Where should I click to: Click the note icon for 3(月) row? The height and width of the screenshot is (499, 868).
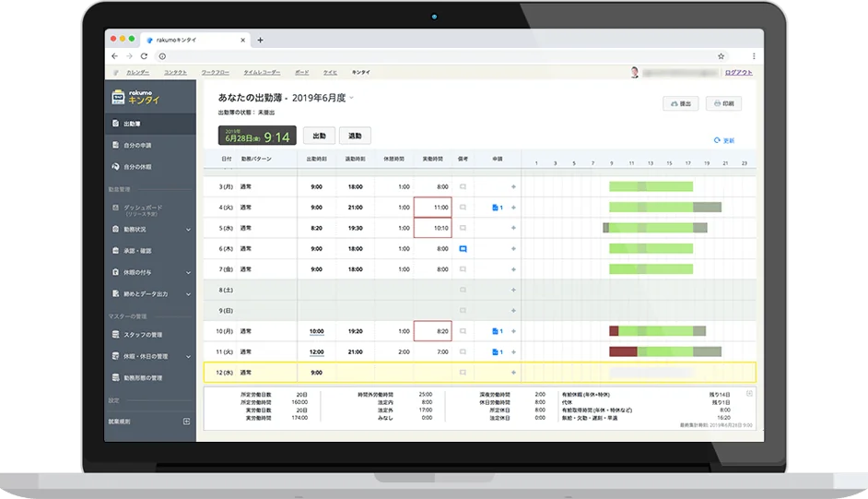[x=463, y=186]
